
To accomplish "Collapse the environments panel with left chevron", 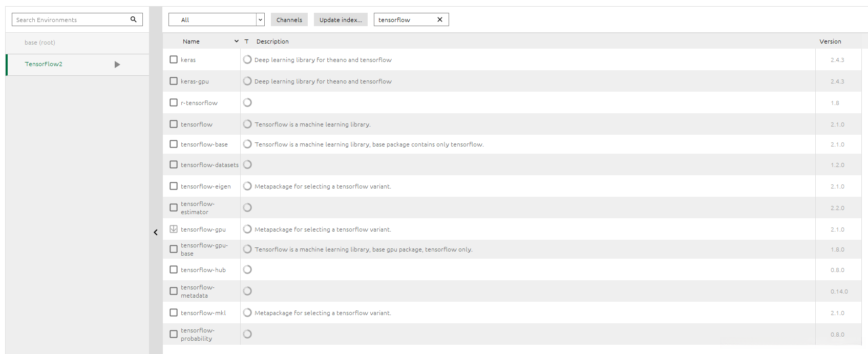I will 156,232.
